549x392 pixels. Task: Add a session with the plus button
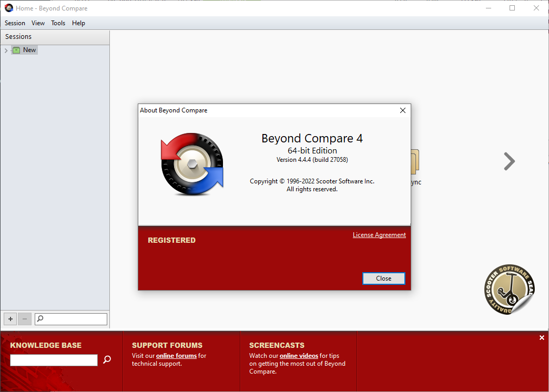click(x=11, y=319)
